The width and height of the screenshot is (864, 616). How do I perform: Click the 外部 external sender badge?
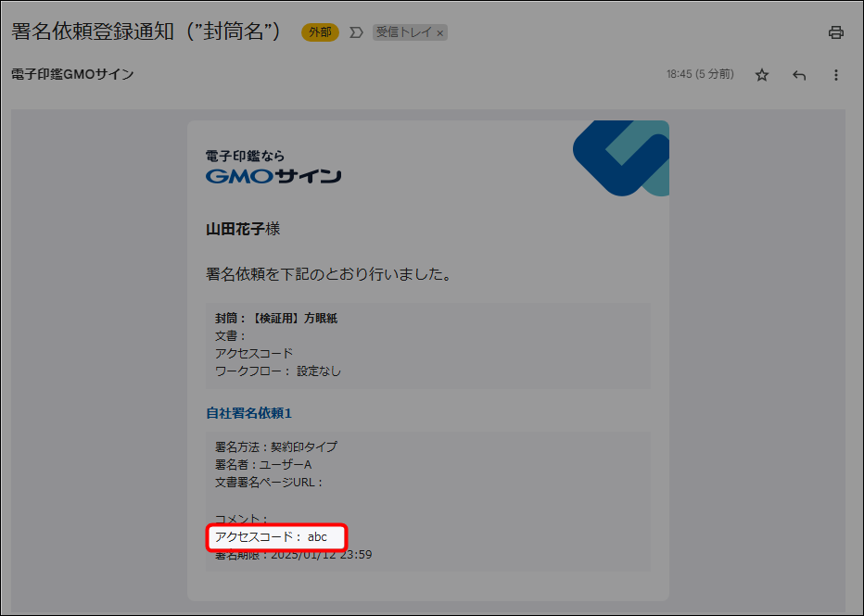point(320,32)
